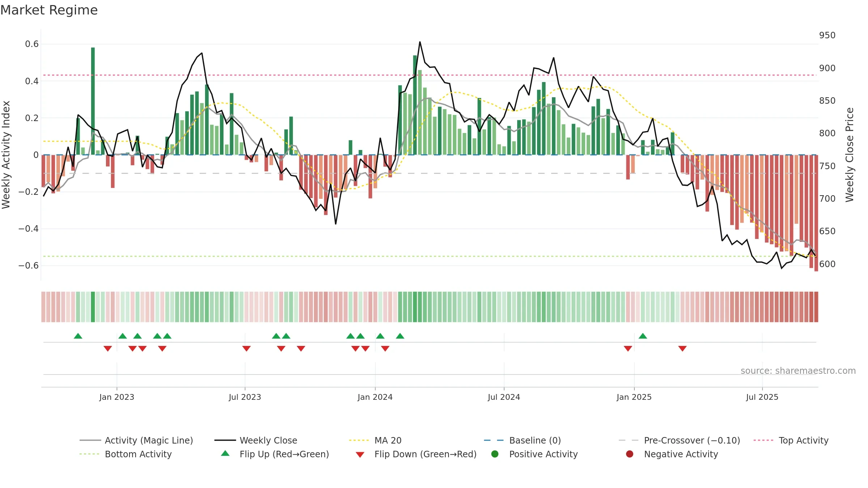The image size is (868, 488).
Task: Click the Weekly Close peak in early 2024
Action: pos(420,42)
